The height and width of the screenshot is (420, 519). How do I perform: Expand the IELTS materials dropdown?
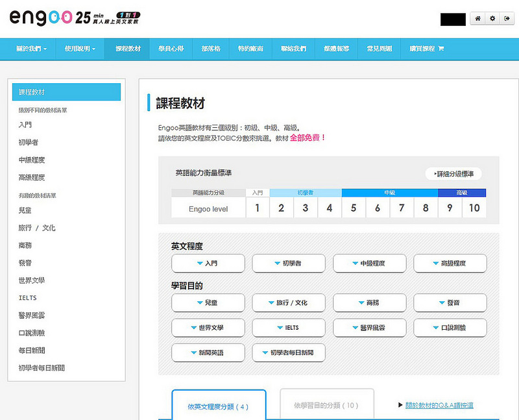click(x=289, y=328)
